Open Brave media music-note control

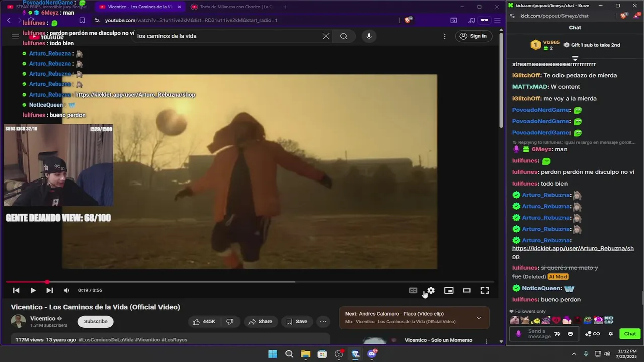[471, 20]
